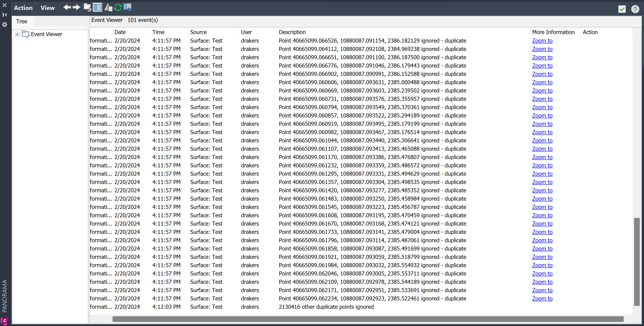This screenshot has height=326, width=644.
Task: Click the green Refresh icon
Action: 118,8
